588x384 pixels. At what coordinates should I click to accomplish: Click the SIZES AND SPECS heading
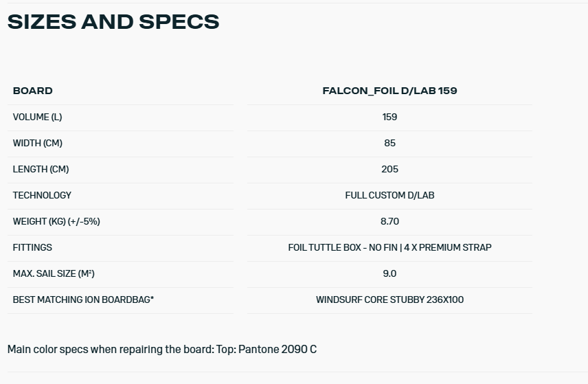tap(113, 21)
